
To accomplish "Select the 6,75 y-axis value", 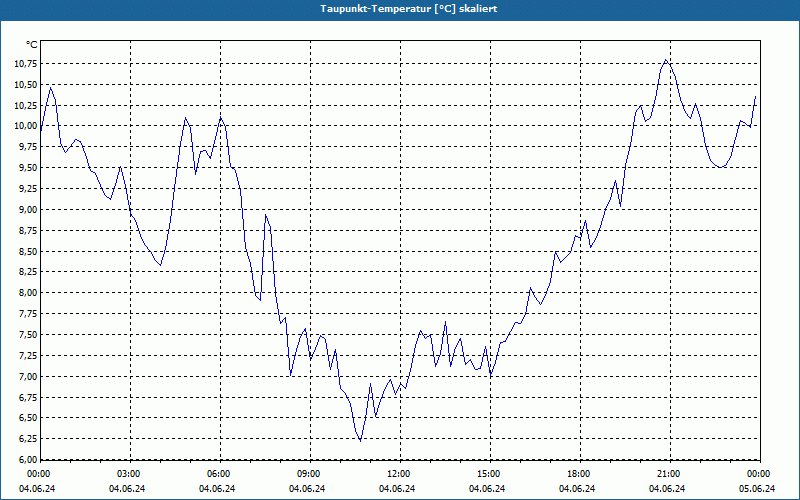I will coord(28,397).
